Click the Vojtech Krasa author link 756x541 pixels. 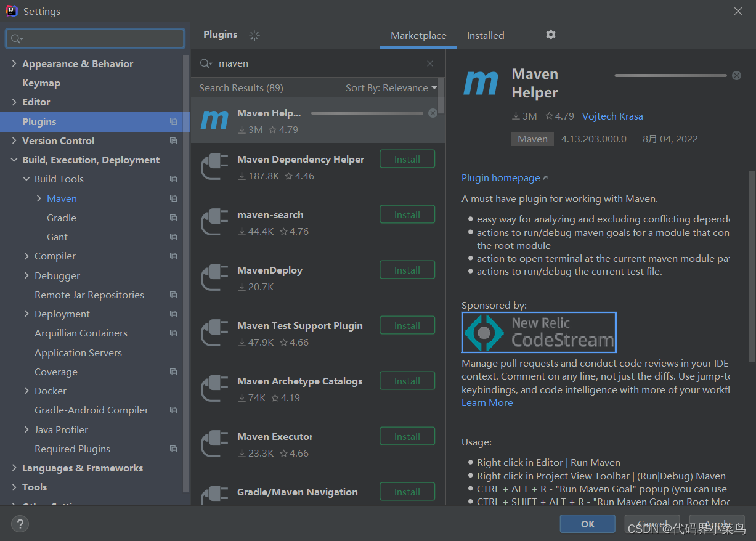[612, 116]
